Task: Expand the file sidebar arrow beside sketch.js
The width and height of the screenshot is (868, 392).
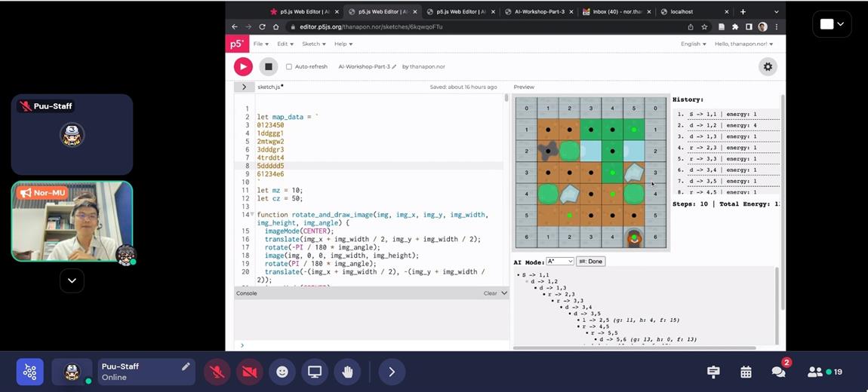Action: coord(244,87)
